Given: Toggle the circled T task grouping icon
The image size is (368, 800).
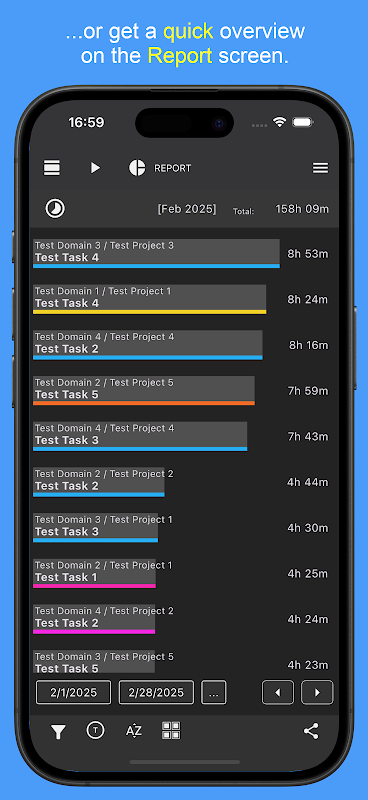Looking at the screenshot, I should pos(95,731).
